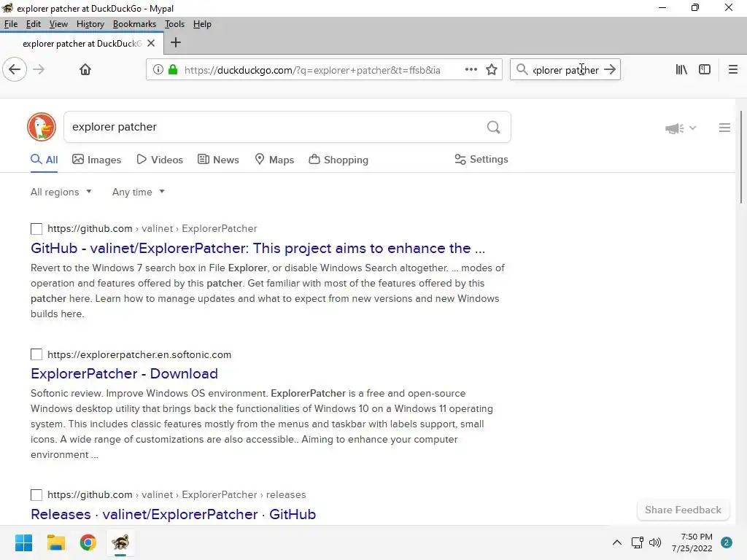Switch to Maps results tab

click(x=274, y=160)
